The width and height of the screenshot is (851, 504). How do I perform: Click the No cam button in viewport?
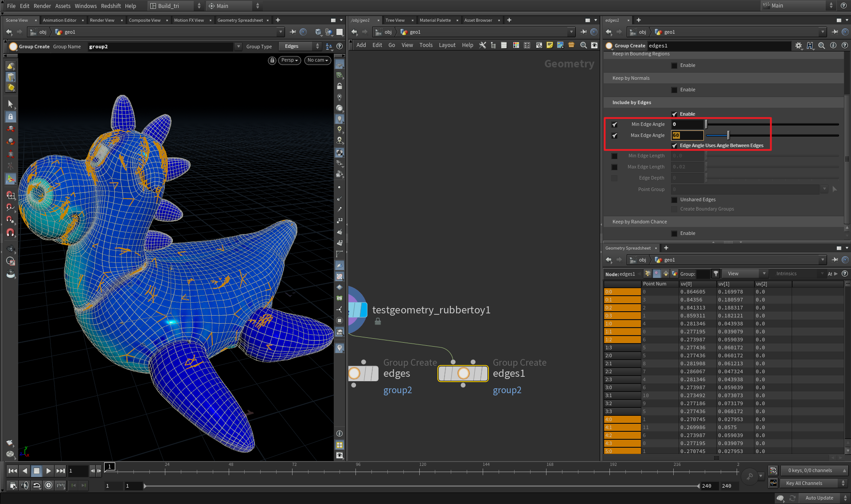pos(317,60)
